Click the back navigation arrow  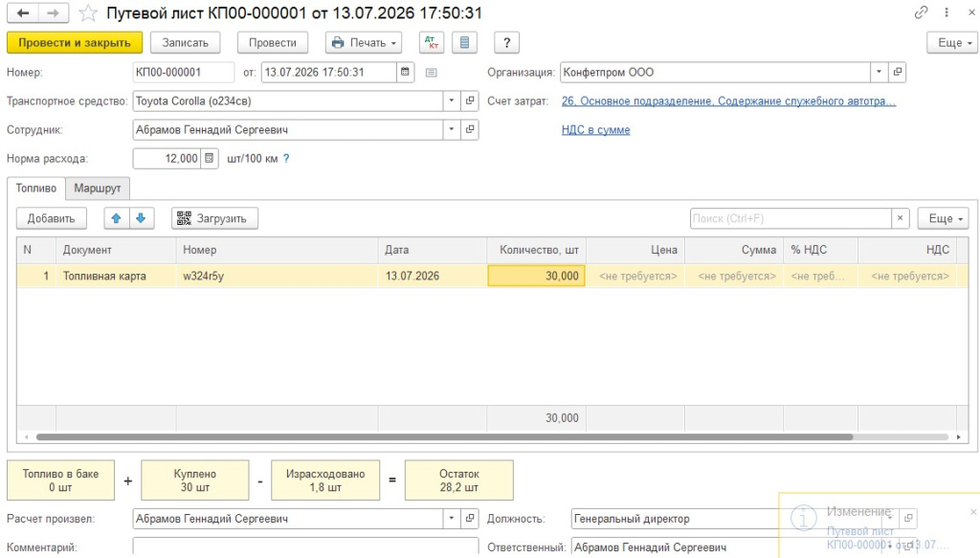point(23,13)
